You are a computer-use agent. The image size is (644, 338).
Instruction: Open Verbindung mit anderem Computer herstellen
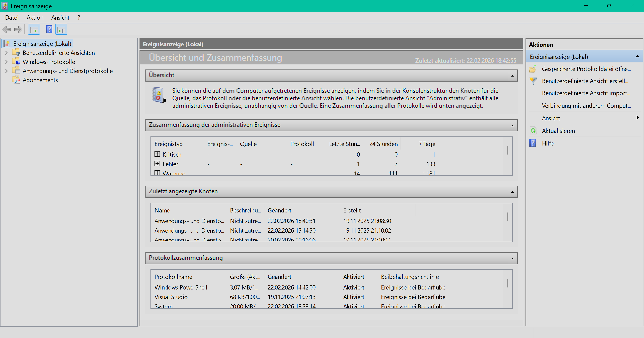click(586, 106)
